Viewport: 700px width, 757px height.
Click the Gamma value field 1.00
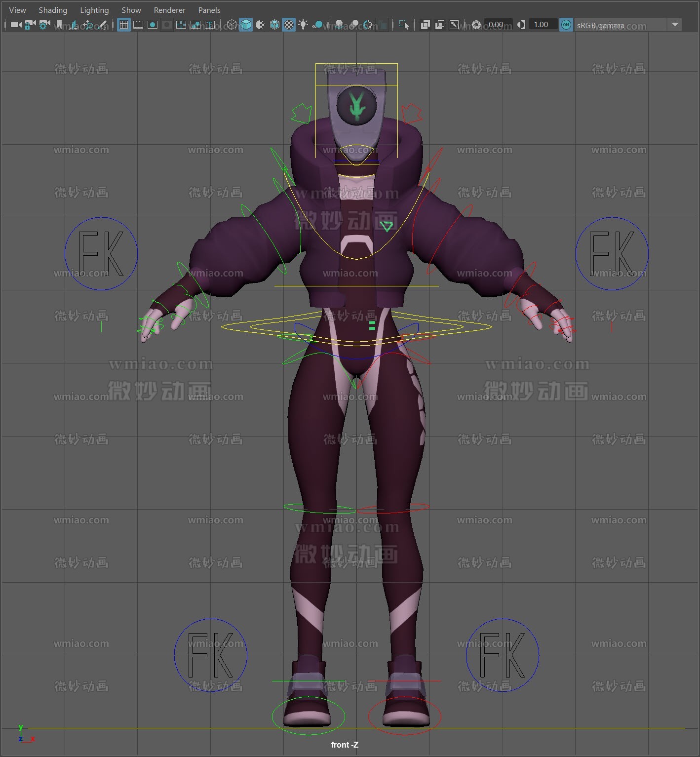(x=542, y=25)
